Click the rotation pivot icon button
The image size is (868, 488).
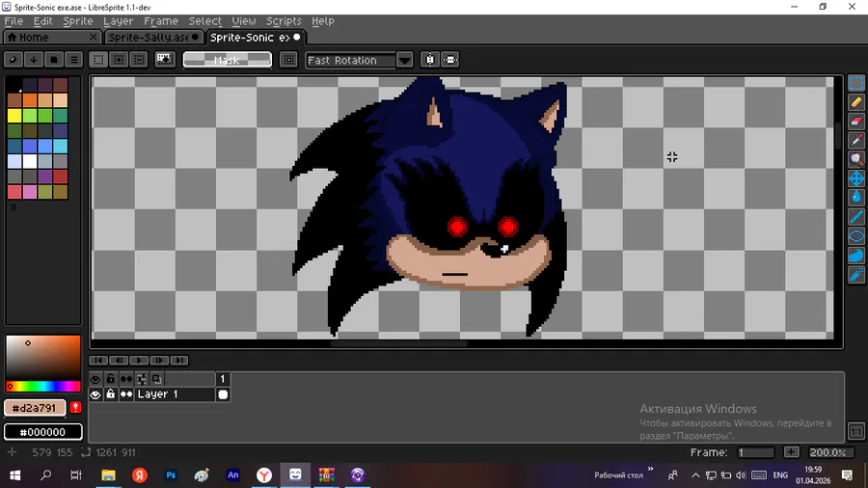(288, 59)
